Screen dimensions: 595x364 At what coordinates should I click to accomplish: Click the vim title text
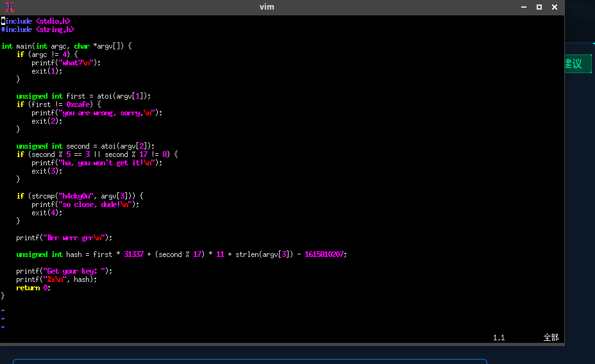click(x=267, y=7)
